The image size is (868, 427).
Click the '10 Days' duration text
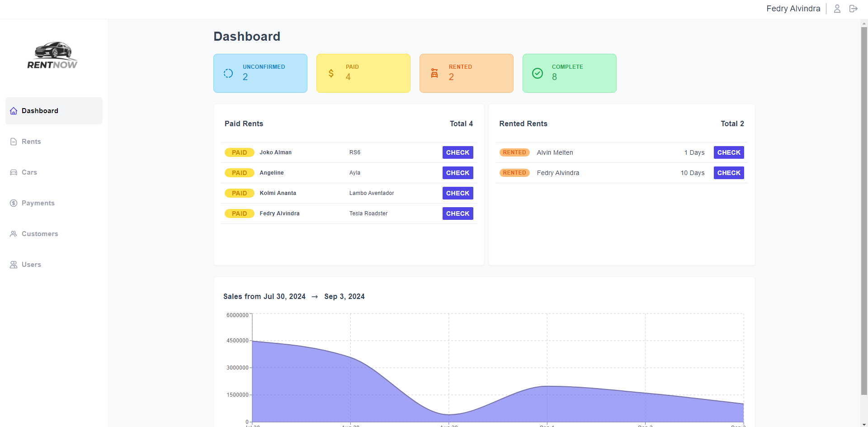pyautogui.click(x=693, y=173)
